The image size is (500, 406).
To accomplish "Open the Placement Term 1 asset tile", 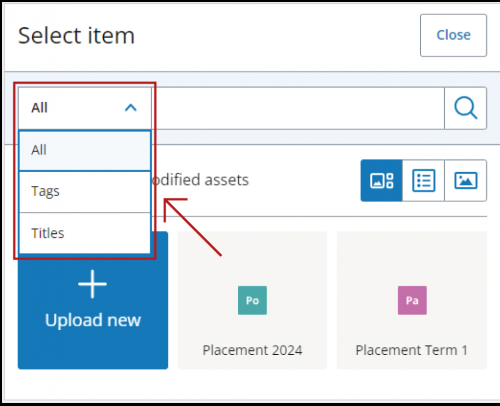I will (x=412, y=300).
